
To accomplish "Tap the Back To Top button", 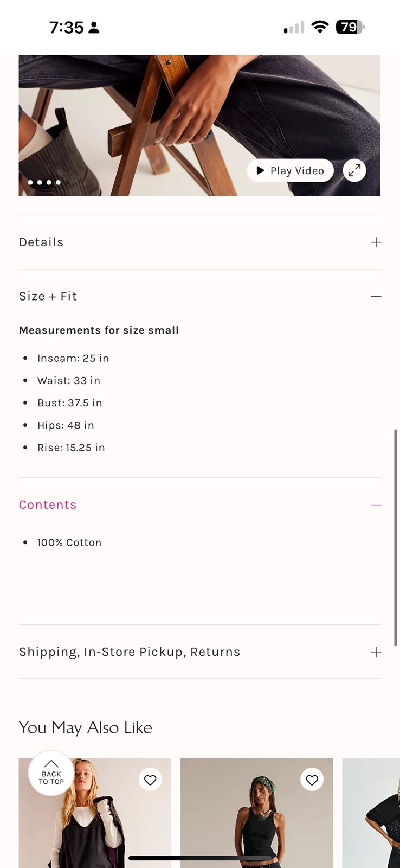I will 51,773.
